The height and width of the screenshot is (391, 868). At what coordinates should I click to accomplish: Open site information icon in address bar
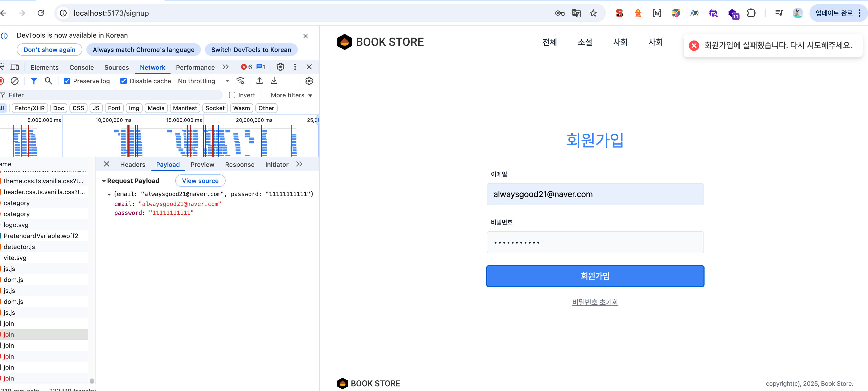pos(63,13)
